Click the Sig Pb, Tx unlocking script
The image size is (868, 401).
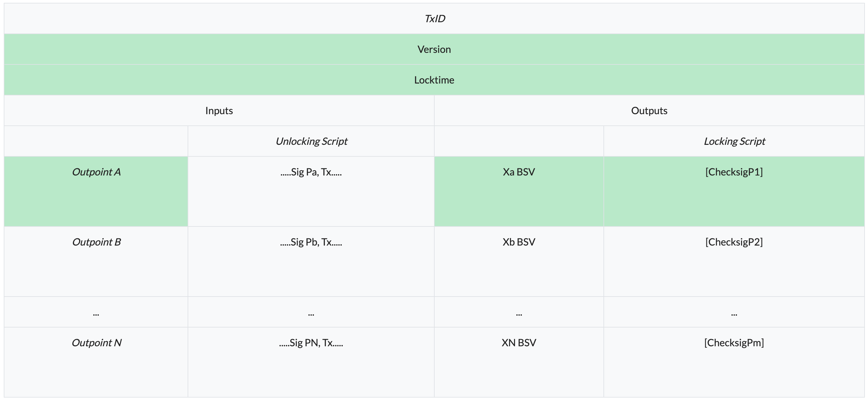tap(311, 242)
